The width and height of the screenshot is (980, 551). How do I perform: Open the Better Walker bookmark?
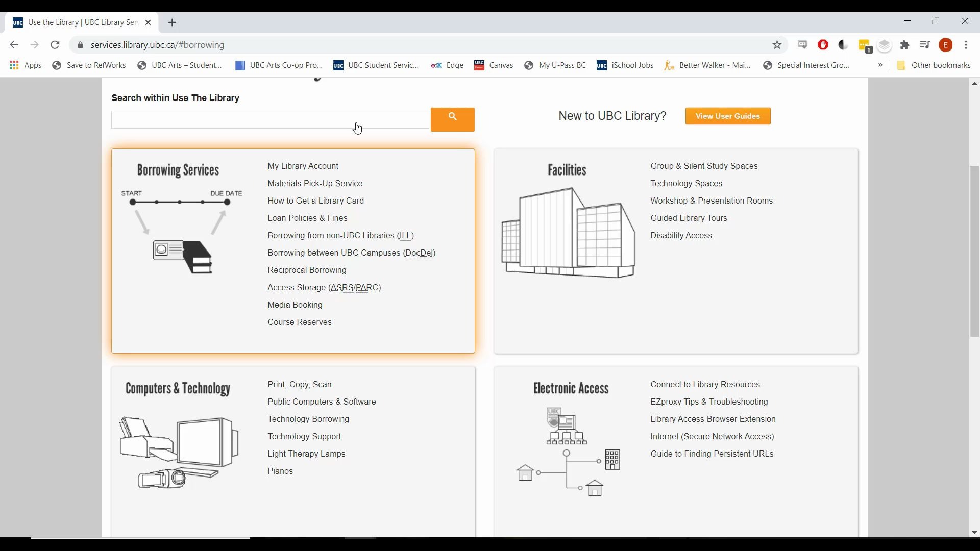pos(707,65)
